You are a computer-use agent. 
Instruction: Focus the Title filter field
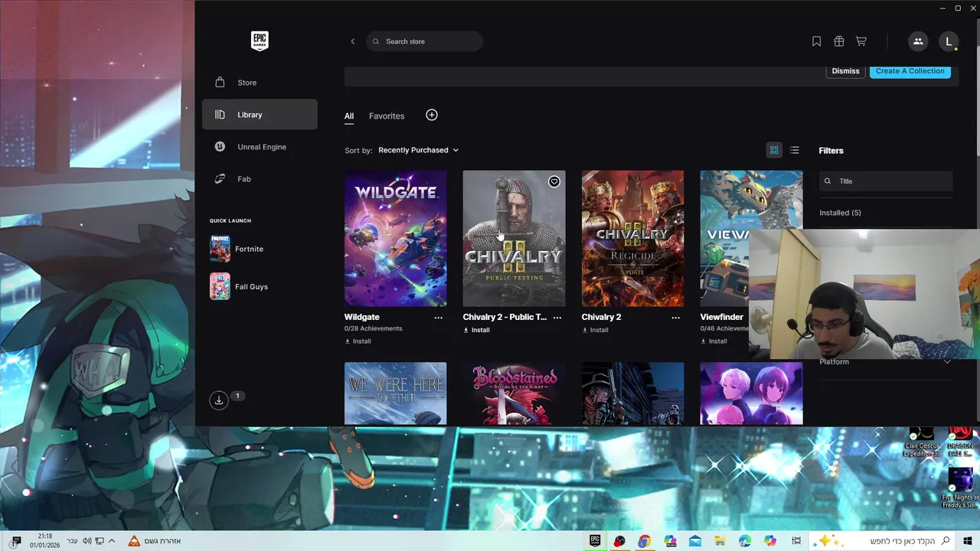click(886, 181)
